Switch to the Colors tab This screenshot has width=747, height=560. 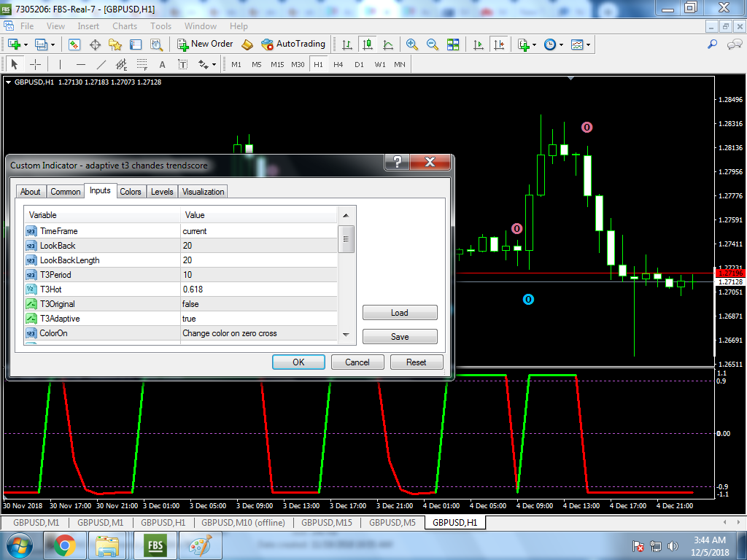131,192
